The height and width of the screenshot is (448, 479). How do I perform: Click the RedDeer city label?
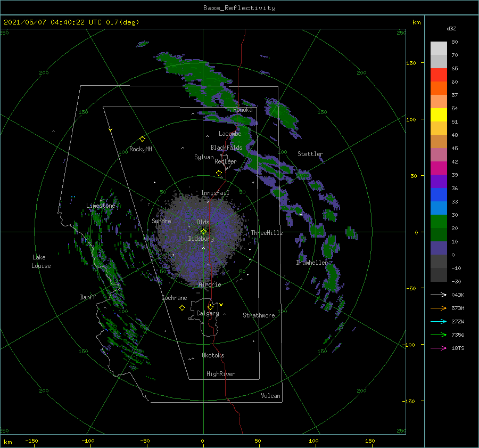coord(226,161)
